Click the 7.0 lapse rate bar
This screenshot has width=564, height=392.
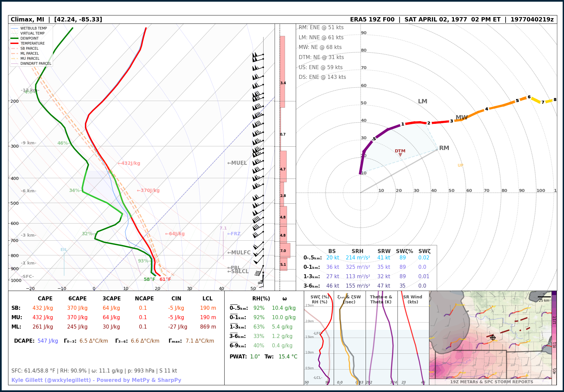tap(285, 251)
